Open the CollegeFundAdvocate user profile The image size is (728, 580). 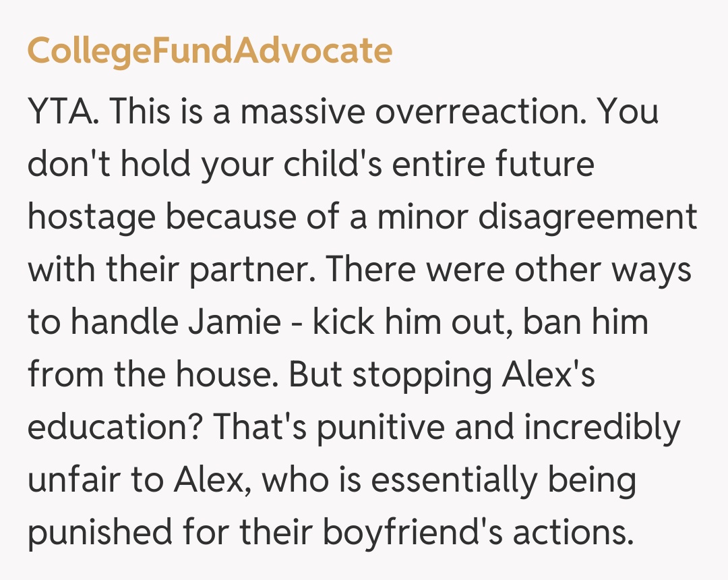pos(210,51)
